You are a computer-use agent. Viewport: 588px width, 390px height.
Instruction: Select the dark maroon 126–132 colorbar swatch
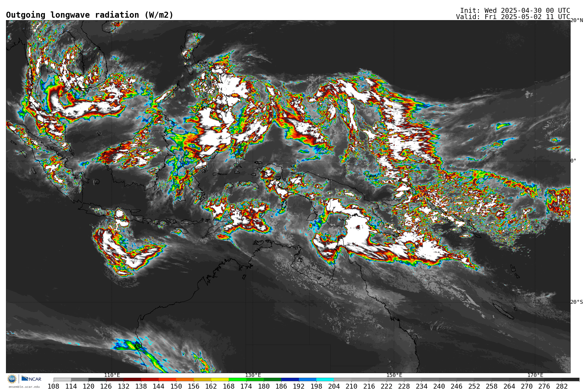115,379
